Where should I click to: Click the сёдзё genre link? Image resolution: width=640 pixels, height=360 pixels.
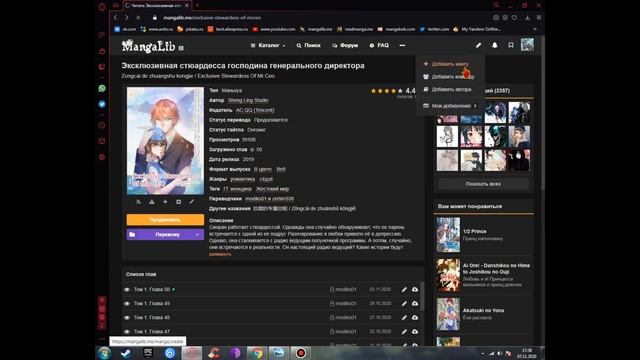coord(266,179)
